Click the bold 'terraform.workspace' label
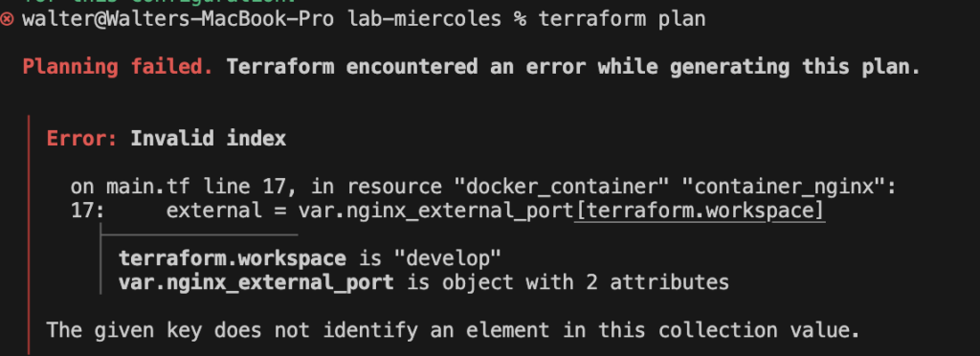This screenshot has height=356, width=980. pos(233,258)
